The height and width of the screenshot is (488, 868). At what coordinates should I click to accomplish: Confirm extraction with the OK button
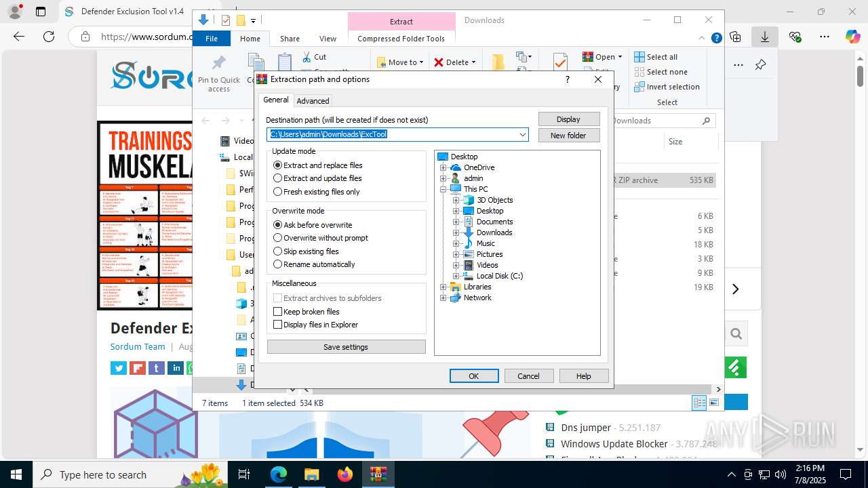pyautogui.click(x=474, y=376)
